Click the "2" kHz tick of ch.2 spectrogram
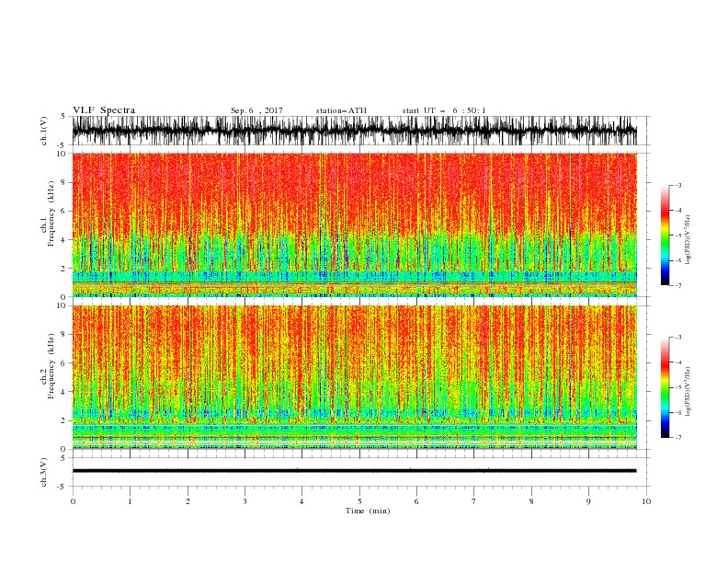The height and width of the screenshot is (563, 728). pos(63,420)
